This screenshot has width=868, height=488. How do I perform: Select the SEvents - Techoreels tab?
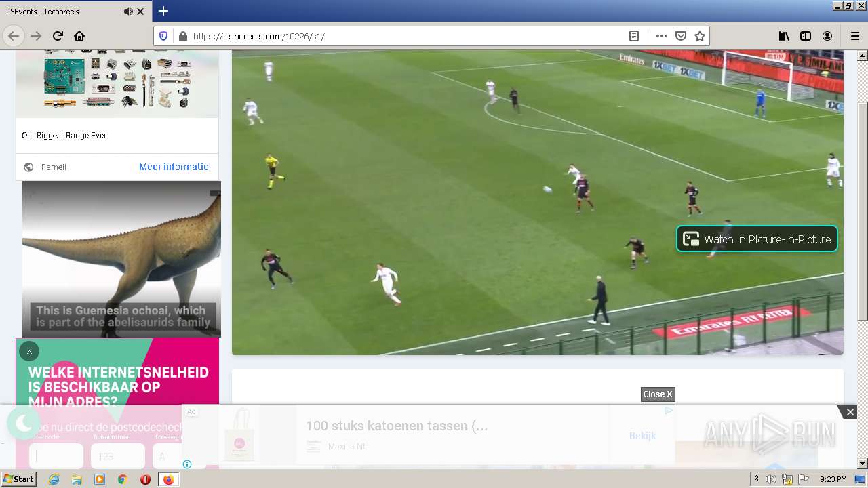click(75, 12)
